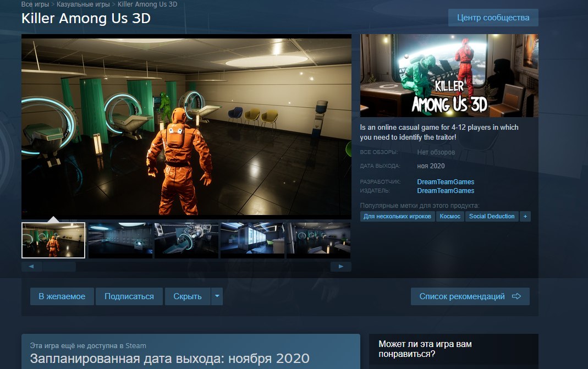This screenshot has width=588, height=369.
Task: Open the developer DreamTeamGames link
Action: [x=446, y=182]
